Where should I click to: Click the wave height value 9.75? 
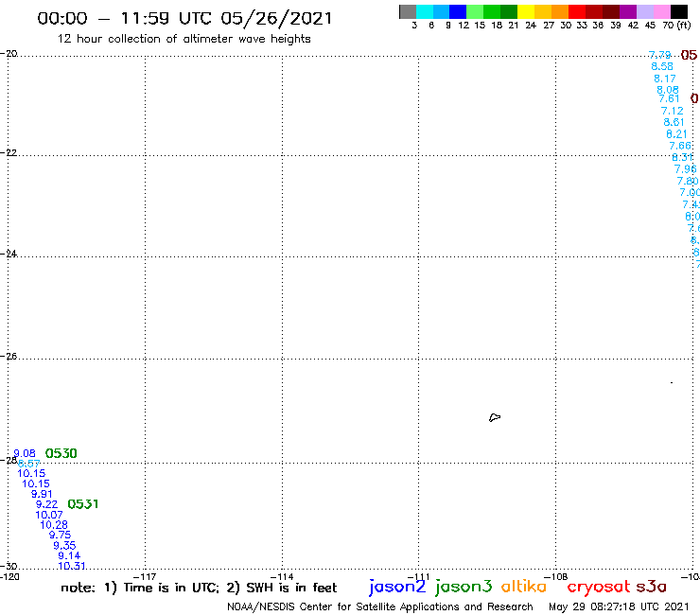(x=60, y=536)
